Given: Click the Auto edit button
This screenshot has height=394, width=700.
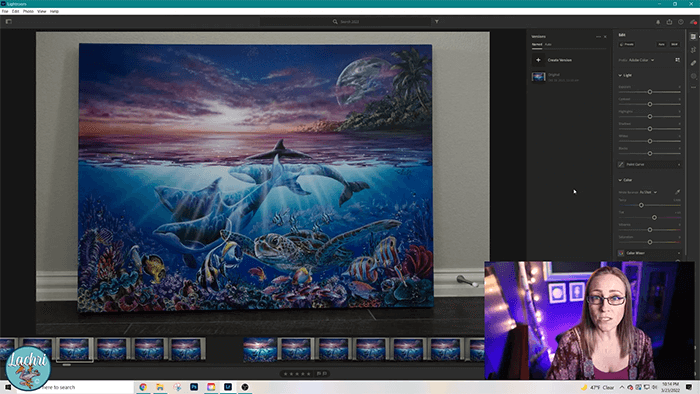Looking at the screenshot, I should click(x=661, y=44).
